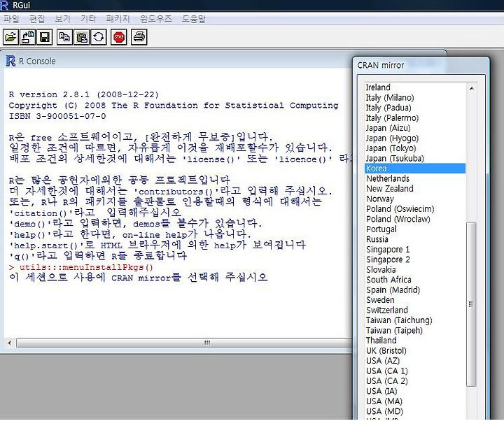504x421 pixels.
Task: Open the 보기 menu
Action: (x=62, y=19)
